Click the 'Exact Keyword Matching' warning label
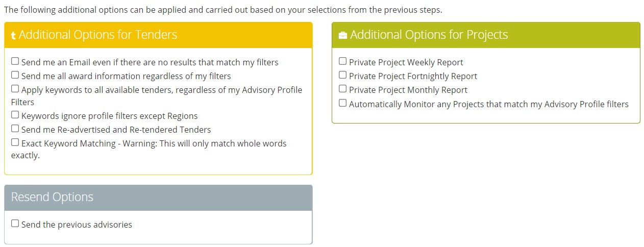Screen dimensions: 644x247 click(149, 150)
